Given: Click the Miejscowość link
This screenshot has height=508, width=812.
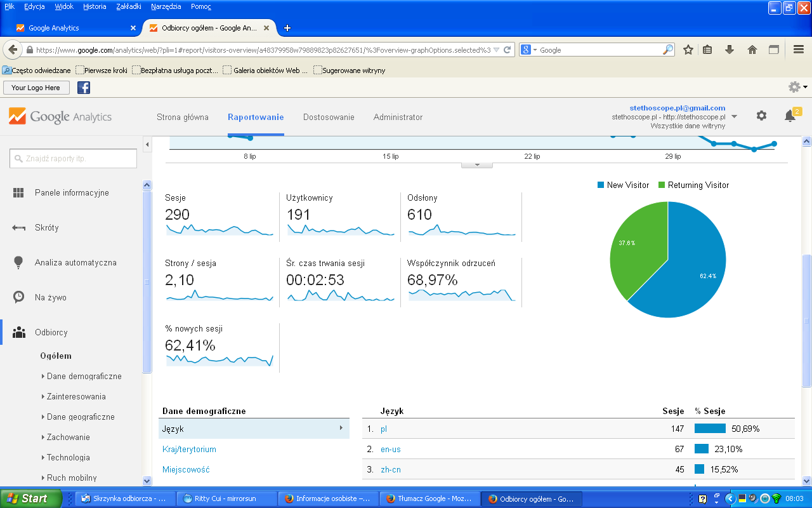Looking at the screenshot, I should [x=186, y=470].
